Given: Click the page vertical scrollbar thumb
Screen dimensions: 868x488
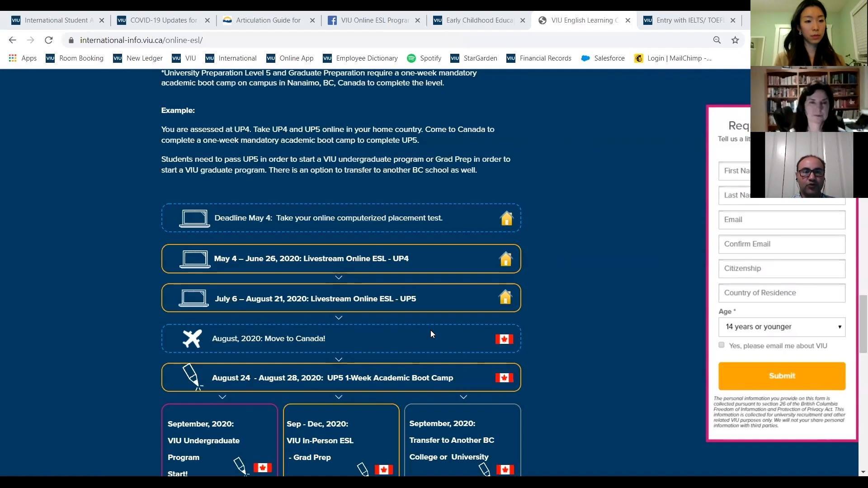Looking at the screenshot, I should (863, 324).
